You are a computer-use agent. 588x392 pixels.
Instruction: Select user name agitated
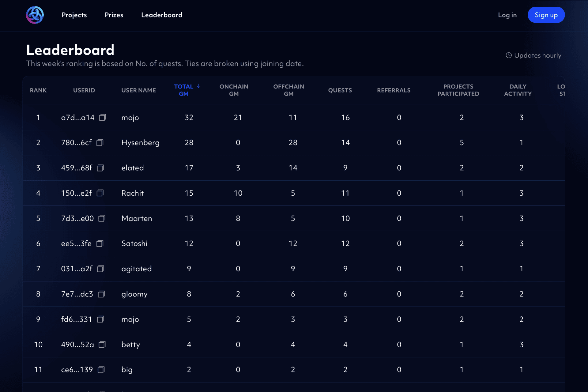click(x=137, y=269)
